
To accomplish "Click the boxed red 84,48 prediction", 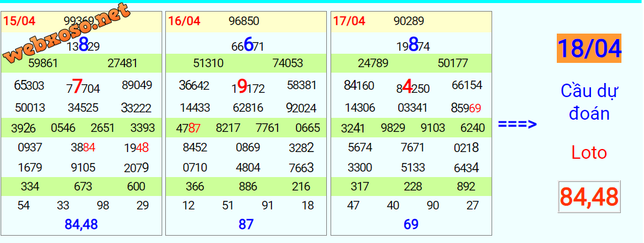I will click(589, 197).
